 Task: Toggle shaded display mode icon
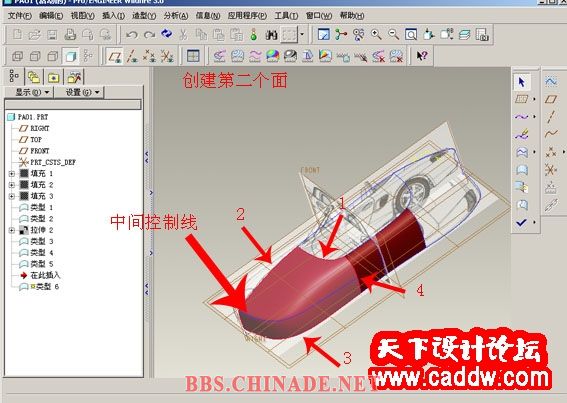click(x=71, y=56)
